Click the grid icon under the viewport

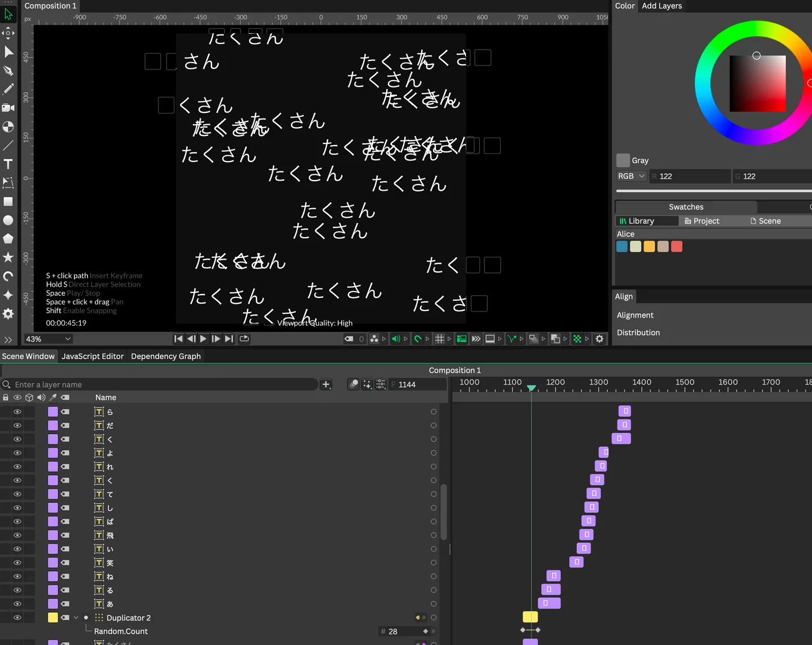point(440,339)
